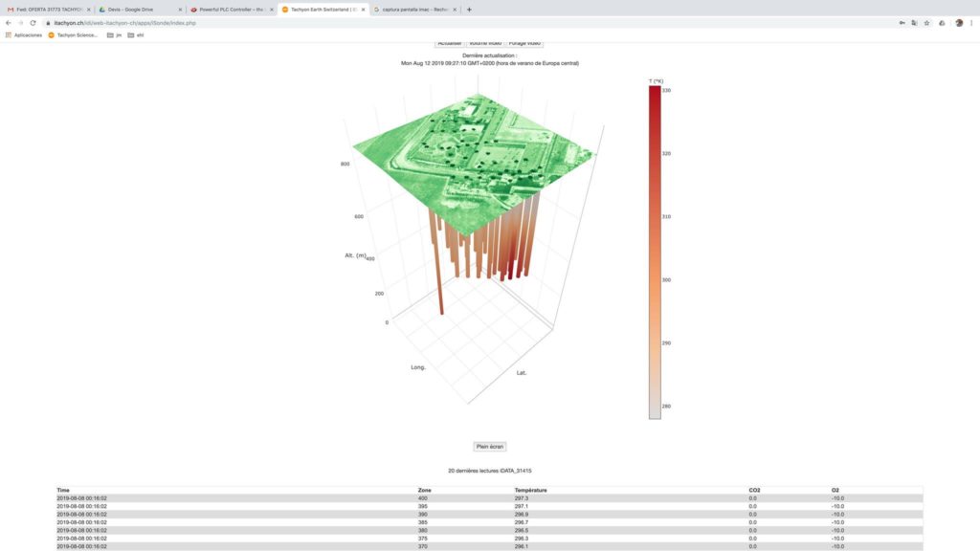980x551 pixels.
Task: Close the 'Powerful PLC Controller' tab
Action: (x=271, y=10)
